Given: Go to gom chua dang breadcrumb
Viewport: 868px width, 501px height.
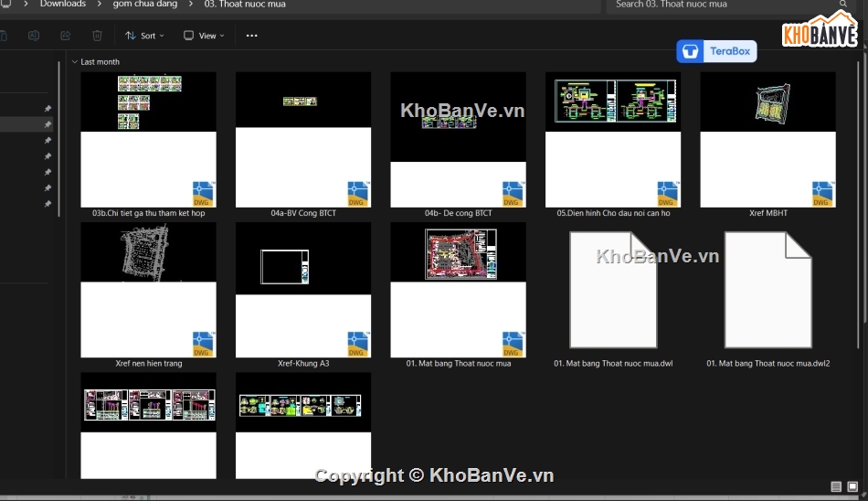Looking at the screenshot, I should tap(144, 5).
